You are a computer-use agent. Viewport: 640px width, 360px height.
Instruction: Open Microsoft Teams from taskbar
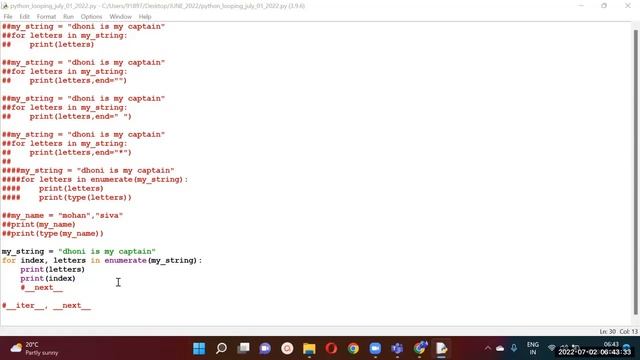point(397,349)
